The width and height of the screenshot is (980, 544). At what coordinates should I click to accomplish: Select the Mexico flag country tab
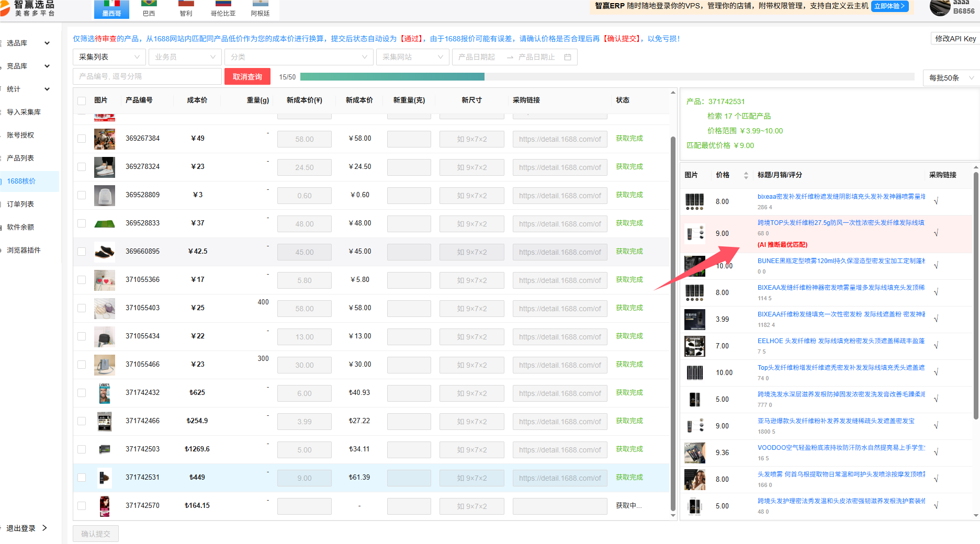(111, 9)
